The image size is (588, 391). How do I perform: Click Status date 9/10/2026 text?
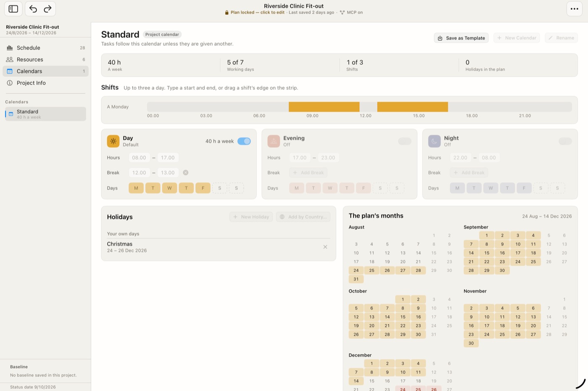tap(33, 387)
